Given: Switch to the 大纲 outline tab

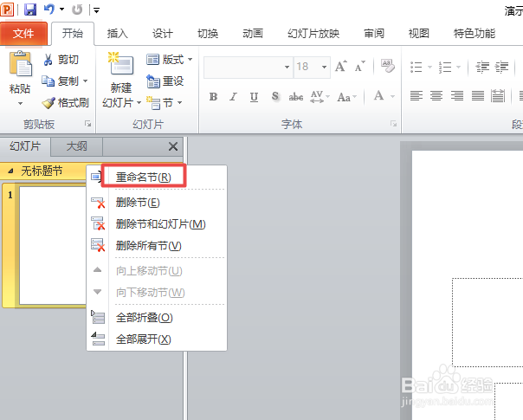Looking at the screenshot, I should [77, 146].
